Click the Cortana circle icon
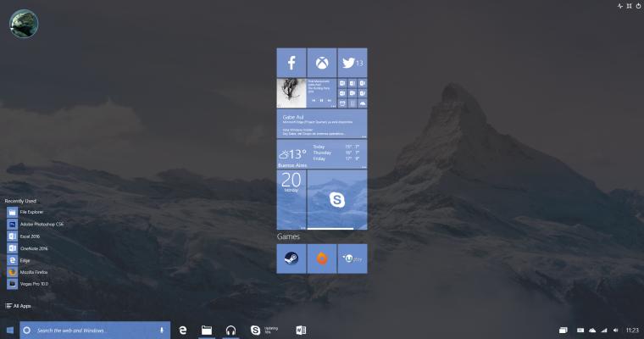Screen dimensions: 644x339 [27, 331]
